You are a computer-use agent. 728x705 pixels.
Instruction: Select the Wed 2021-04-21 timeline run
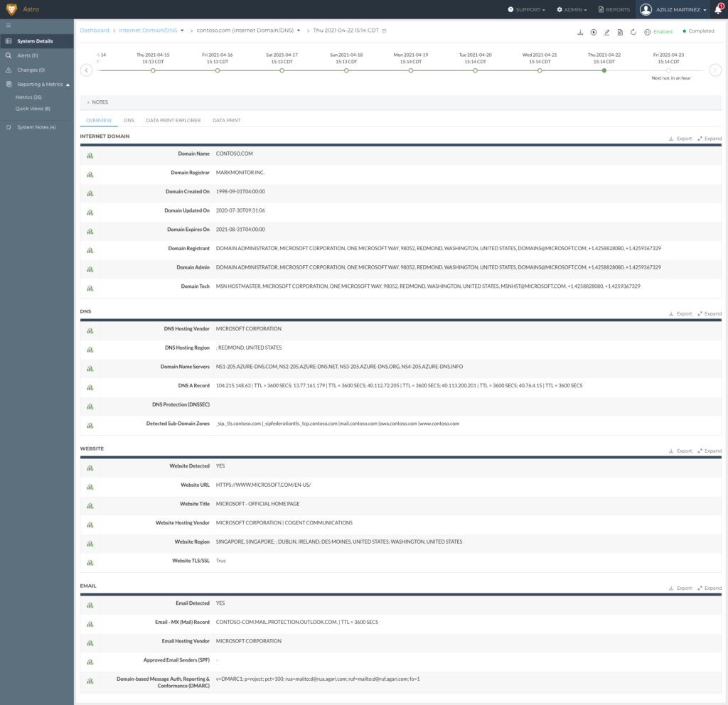point(540,70)
